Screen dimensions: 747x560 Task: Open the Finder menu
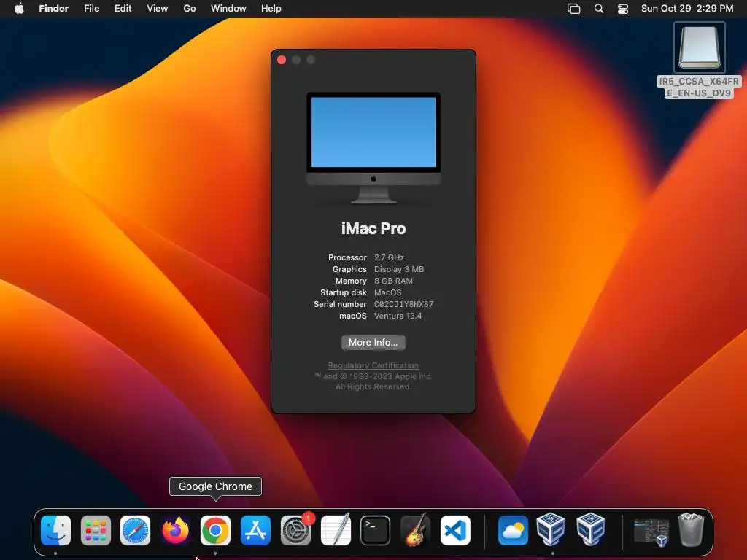[53, 8]
